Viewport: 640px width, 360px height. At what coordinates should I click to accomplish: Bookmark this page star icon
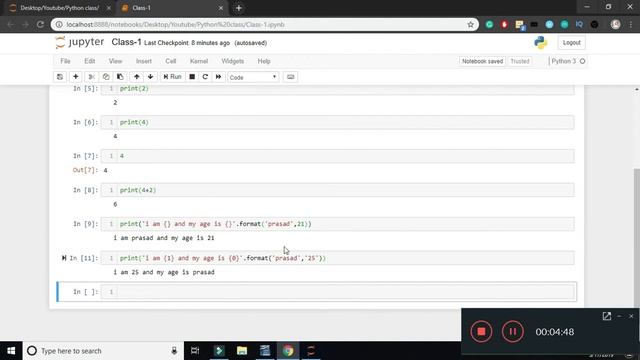(x=471, y=24)
